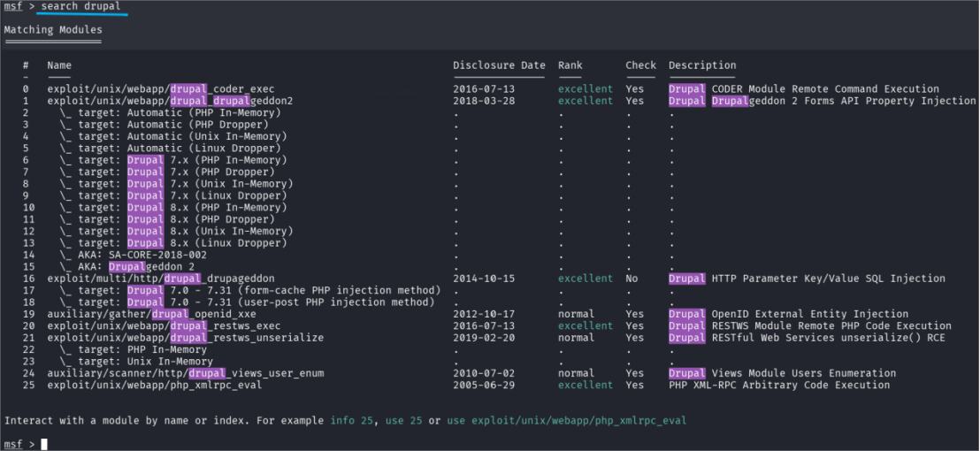Select the exploit/unix/webapp/drupal_coder_exec row name
This screenshot has width=980, height=451.
[x=161, y=89]
